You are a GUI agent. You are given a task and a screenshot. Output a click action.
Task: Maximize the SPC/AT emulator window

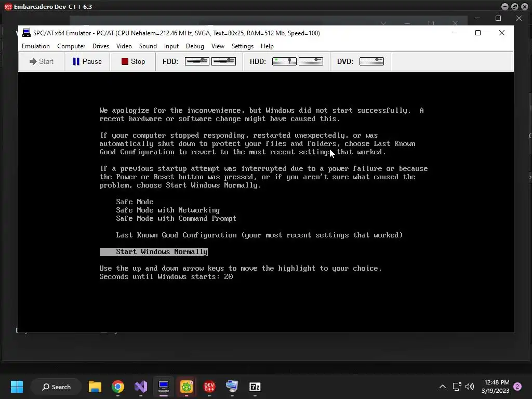click(x=478, y=33)
